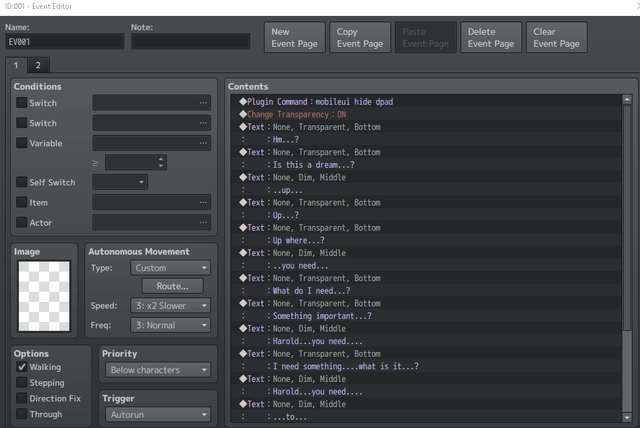Click the first Switch condition field
The image size is (640, 428).
click(151, 103)
